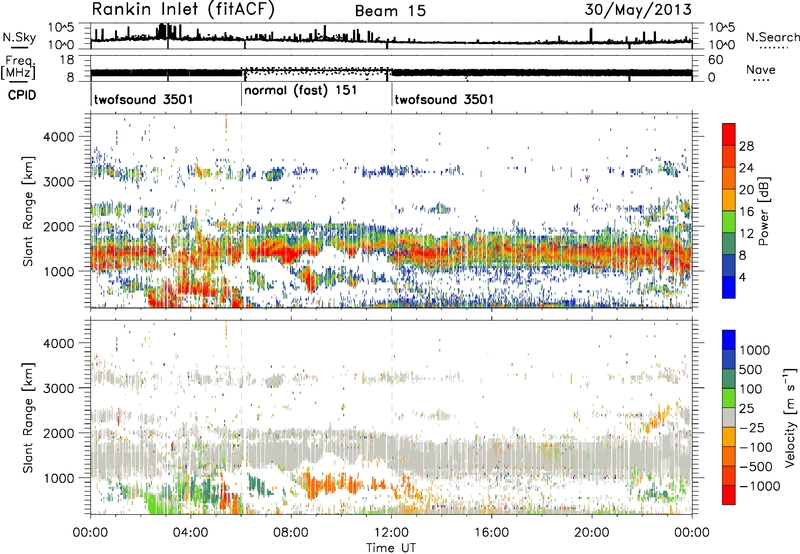Screen dimensions: 800x554
Task: Pick the red bottom segment of velocity colorbar
Action: [729, 495]
